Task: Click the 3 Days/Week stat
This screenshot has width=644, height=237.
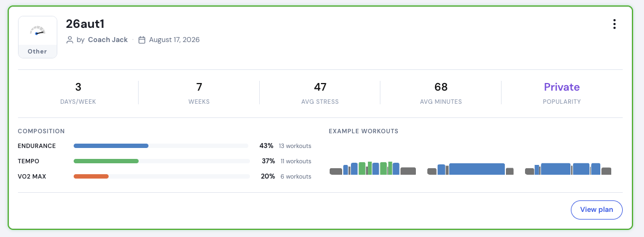Action: (78, 93)
